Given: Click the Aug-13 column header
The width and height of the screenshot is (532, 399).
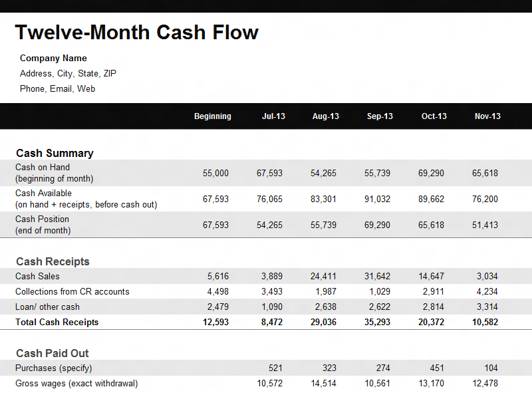Looking at the screenshot, I should [x=325, y=116].
